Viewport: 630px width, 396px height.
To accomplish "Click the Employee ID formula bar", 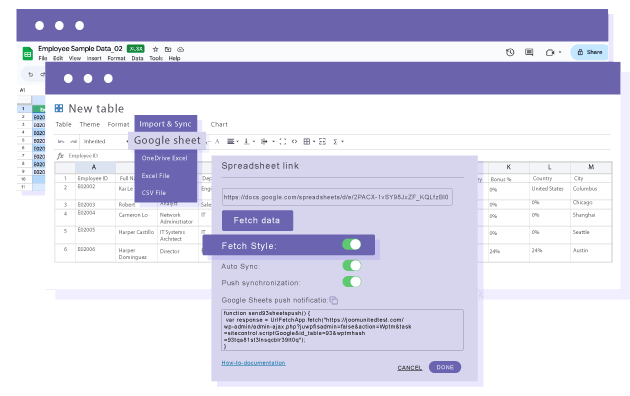I will pos(83,156).
